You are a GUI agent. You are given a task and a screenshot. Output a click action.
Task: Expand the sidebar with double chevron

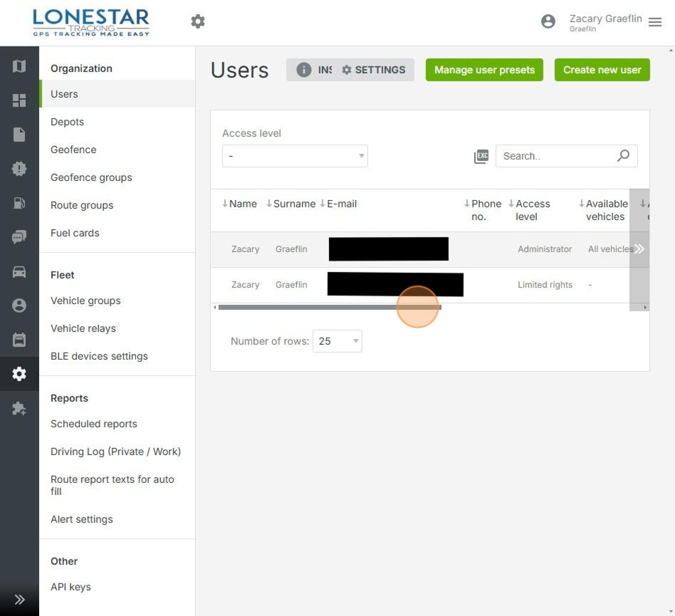pos(19,600)
